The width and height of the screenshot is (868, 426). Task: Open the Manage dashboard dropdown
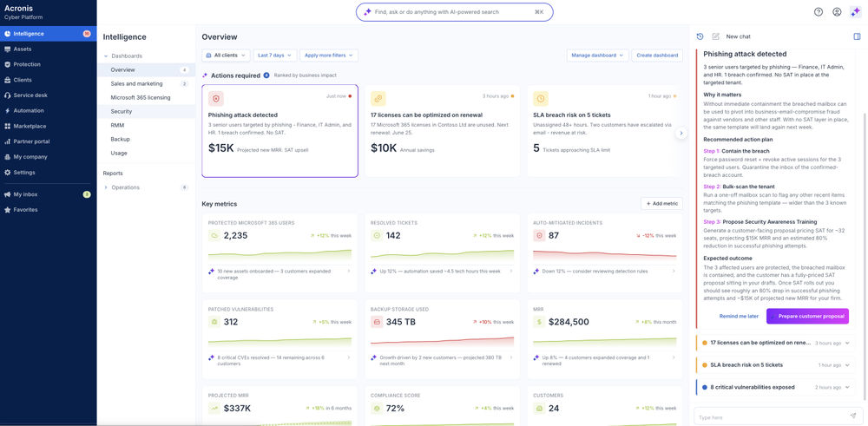(x=598, y=56)
